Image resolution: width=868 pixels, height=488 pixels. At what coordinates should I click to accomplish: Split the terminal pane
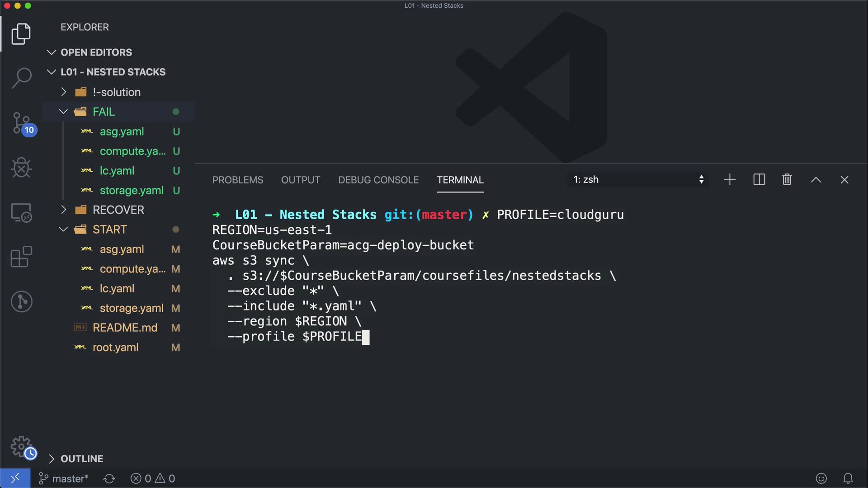point(759,180)
